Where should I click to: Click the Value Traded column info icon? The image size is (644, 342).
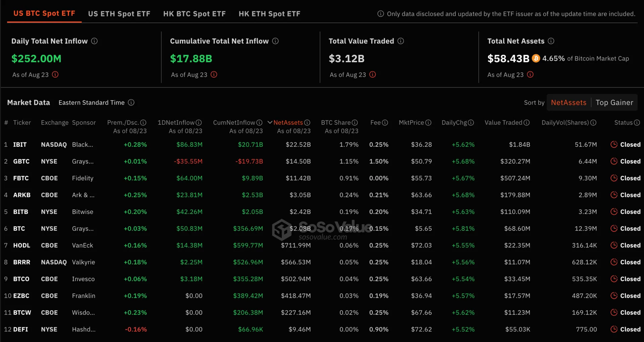click(527, 123)
